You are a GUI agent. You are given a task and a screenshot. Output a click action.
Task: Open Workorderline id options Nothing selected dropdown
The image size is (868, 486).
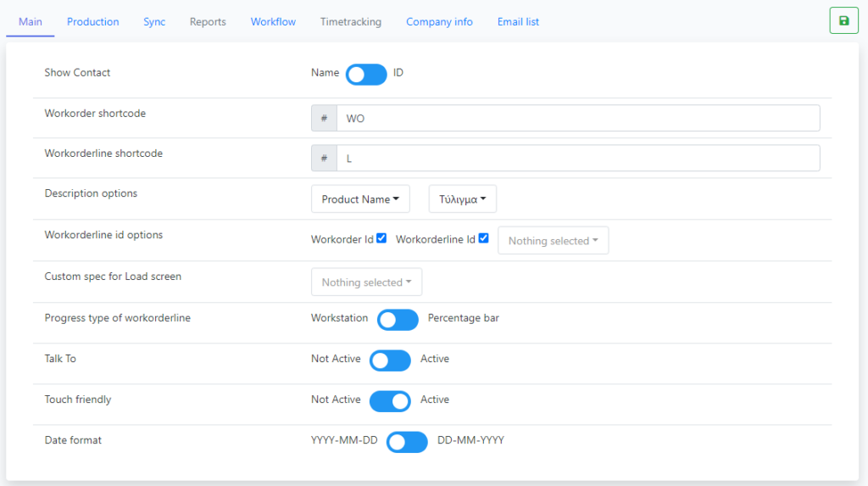coord(553,241)
